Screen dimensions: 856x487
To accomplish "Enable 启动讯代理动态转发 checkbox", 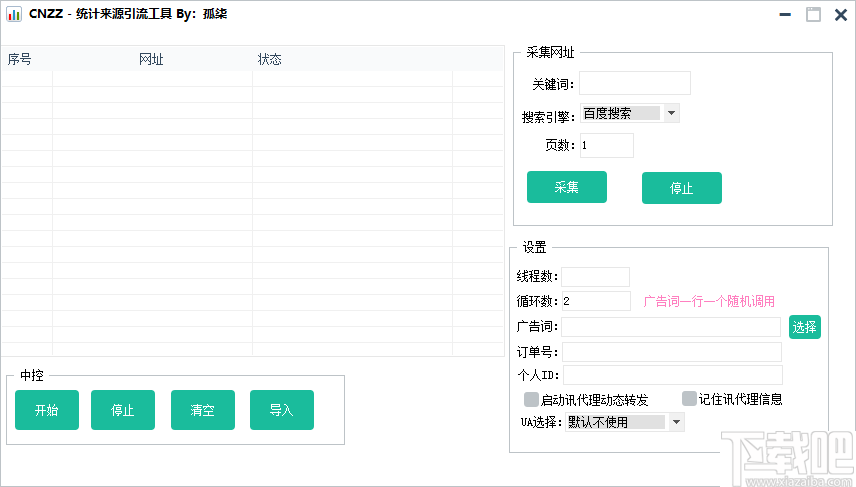I will [531, 399].
